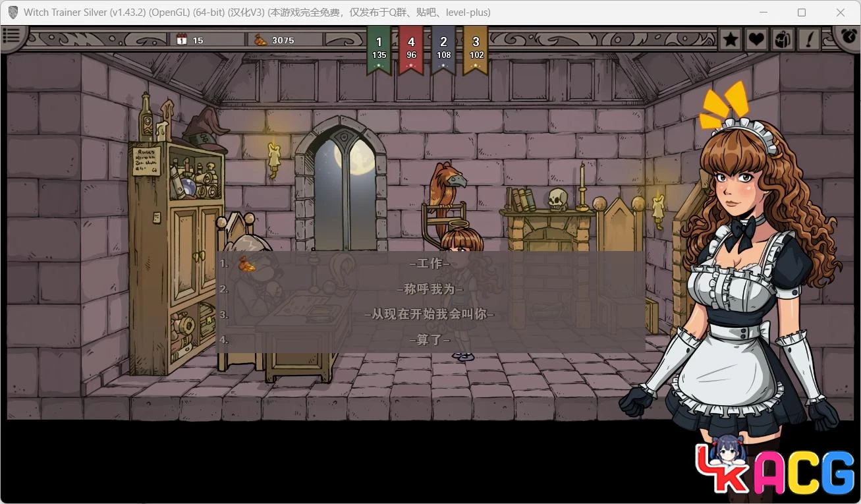This screenshot has height=504, width=861.
Task: Click the application icon in title bar
Action: coord(13,13)
